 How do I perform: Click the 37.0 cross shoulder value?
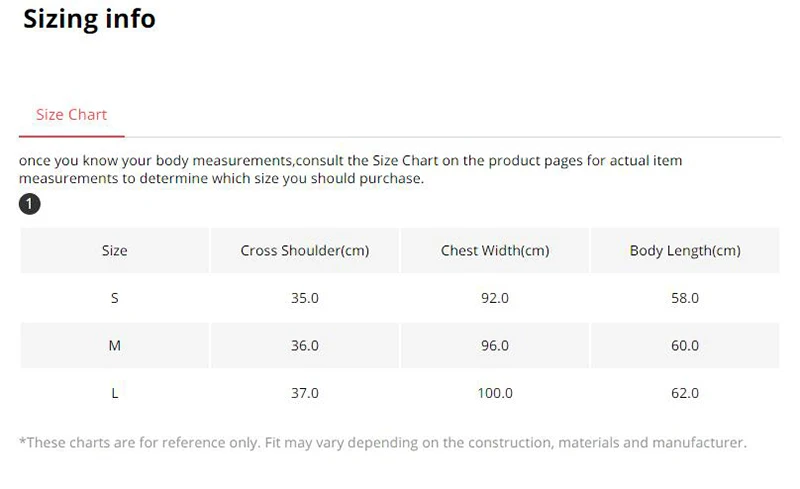305,393
